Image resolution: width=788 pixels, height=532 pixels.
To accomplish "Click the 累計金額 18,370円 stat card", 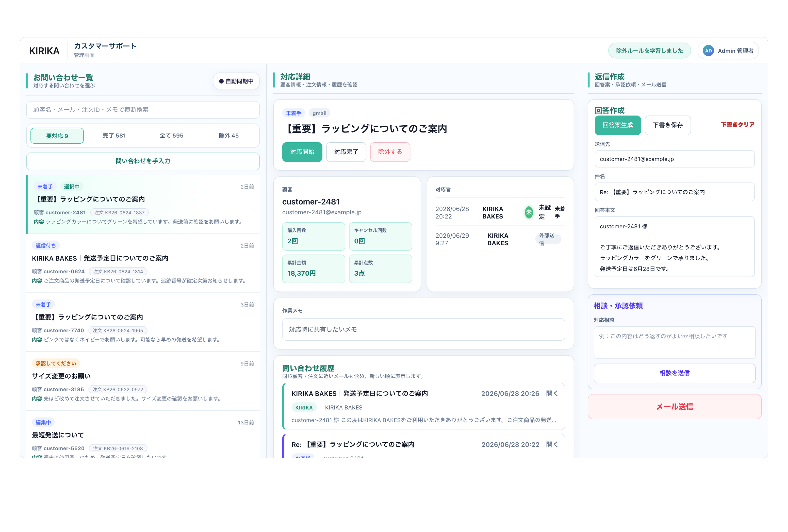I will [x=314, y=269].
